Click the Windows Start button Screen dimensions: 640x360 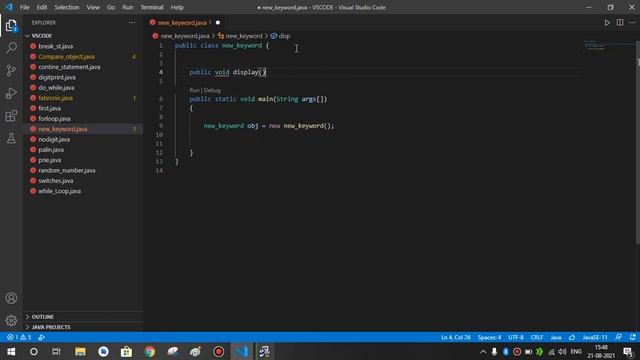11,351
